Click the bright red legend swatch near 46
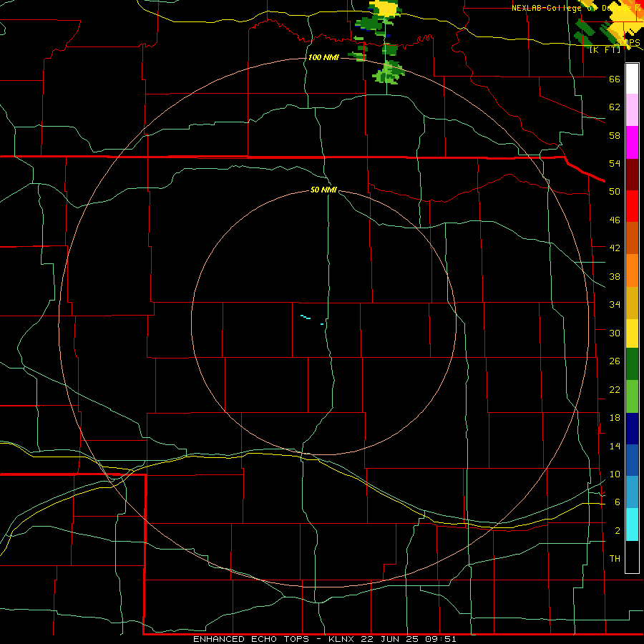Screen dimensions: 644x644 point(632,206)
